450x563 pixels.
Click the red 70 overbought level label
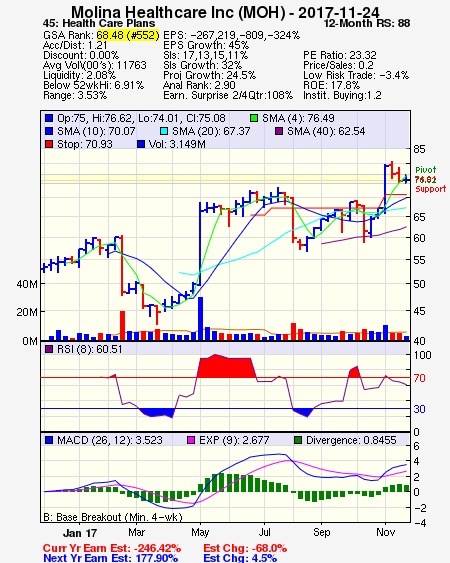[x=419, y=378]
